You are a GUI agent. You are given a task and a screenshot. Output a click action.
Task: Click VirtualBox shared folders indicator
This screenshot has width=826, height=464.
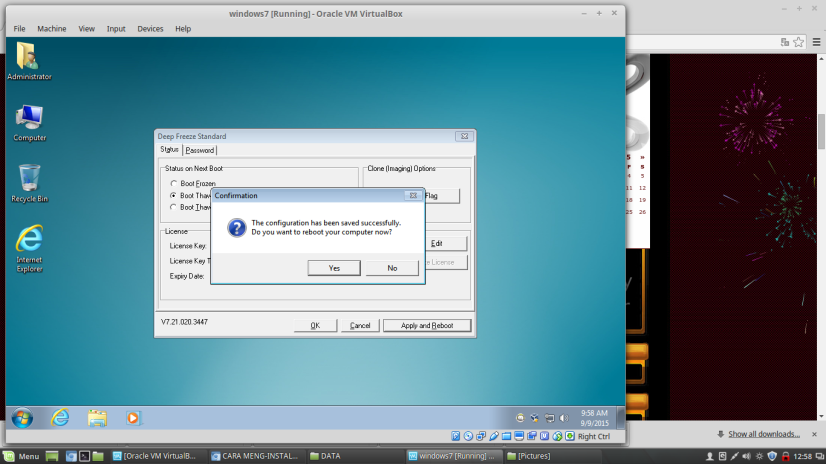click(x=506, y=436)
